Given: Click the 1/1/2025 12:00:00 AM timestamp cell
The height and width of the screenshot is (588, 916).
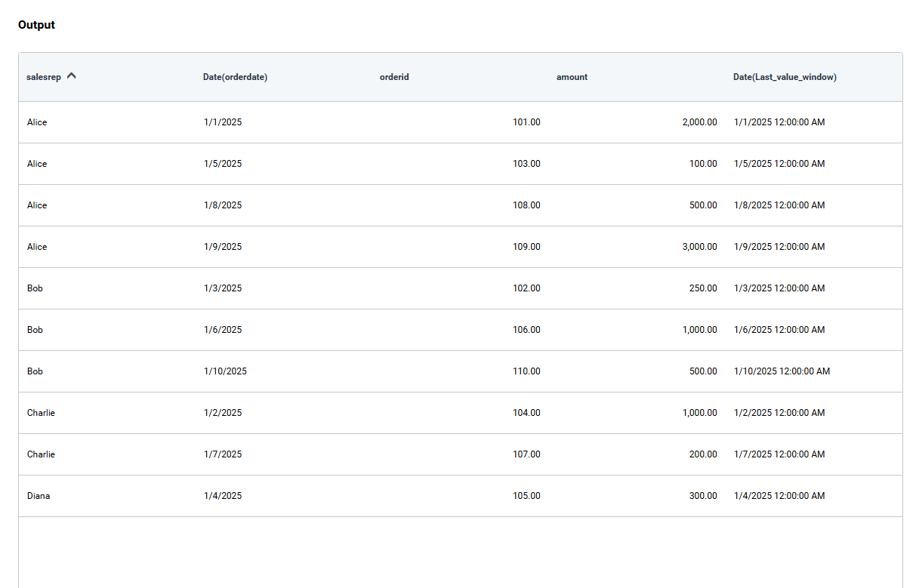Looking at the screenshot, I should (x=779, y=122).
